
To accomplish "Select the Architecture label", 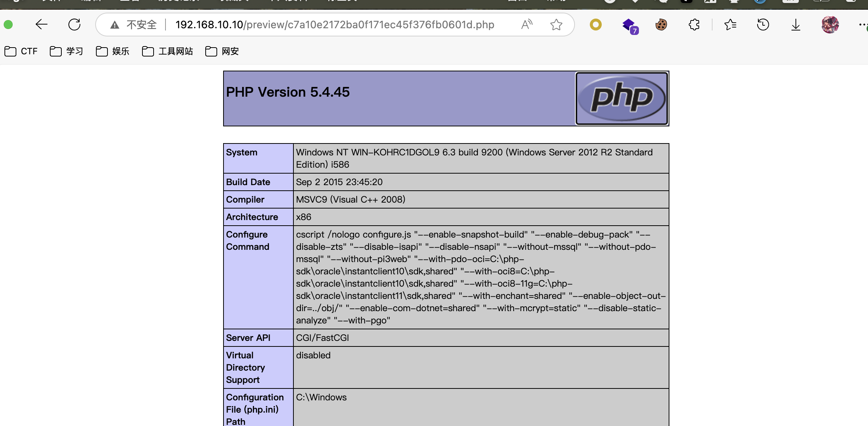I will (252, 217).
